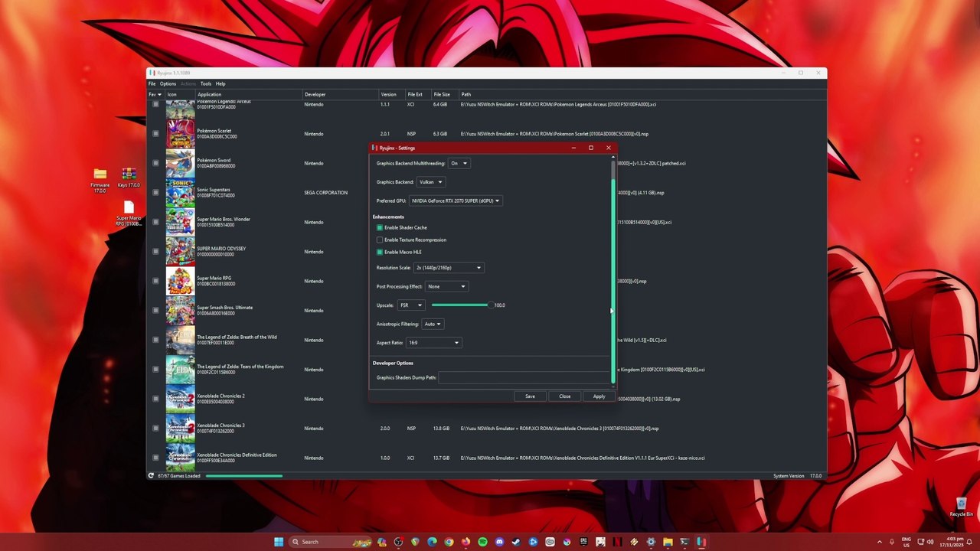Launch Spotify from the taskbar
The height and width of the screenshot is (551, 980).
pyautogui.click(x=482, y=542)
